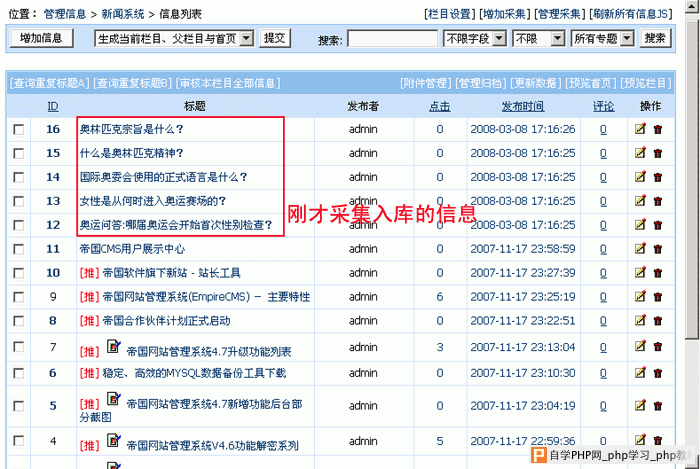
Task: Click 预览首页 in the blue bar
Action: tap(591, 83)
